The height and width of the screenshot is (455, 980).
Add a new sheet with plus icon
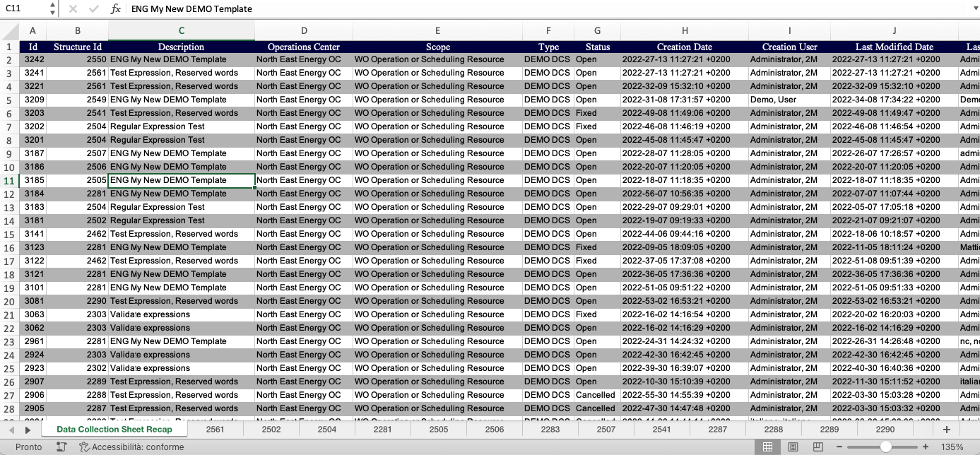tap(946, 430)
